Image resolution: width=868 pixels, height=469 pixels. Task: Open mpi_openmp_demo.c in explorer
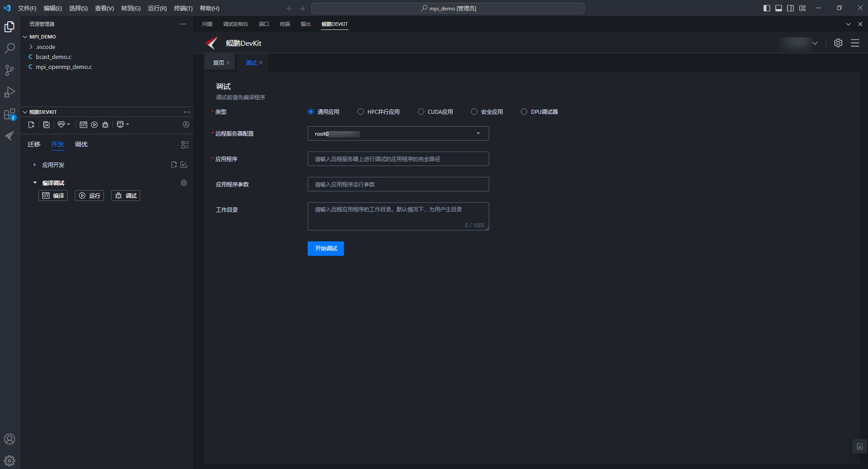point(64,67)
